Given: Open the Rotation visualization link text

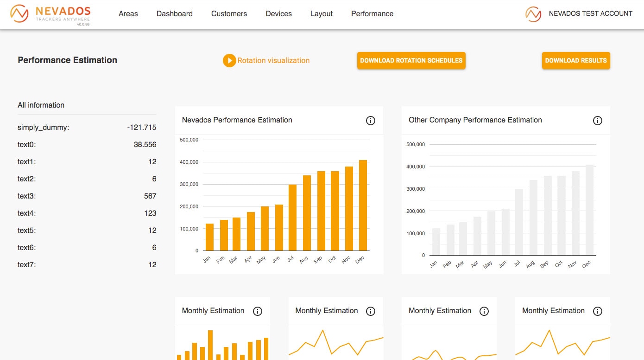Looking at the screenshot, I should coord(273,61).
